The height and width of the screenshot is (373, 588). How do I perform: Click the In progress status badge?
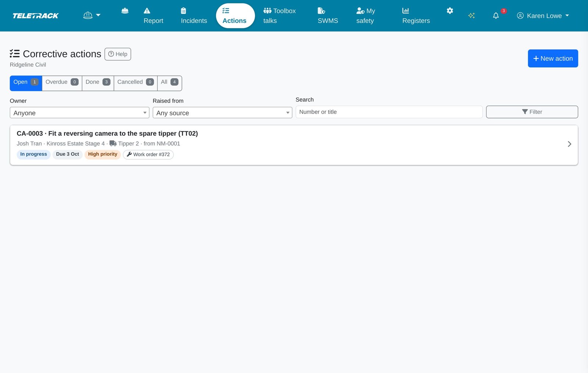(33, 154)
